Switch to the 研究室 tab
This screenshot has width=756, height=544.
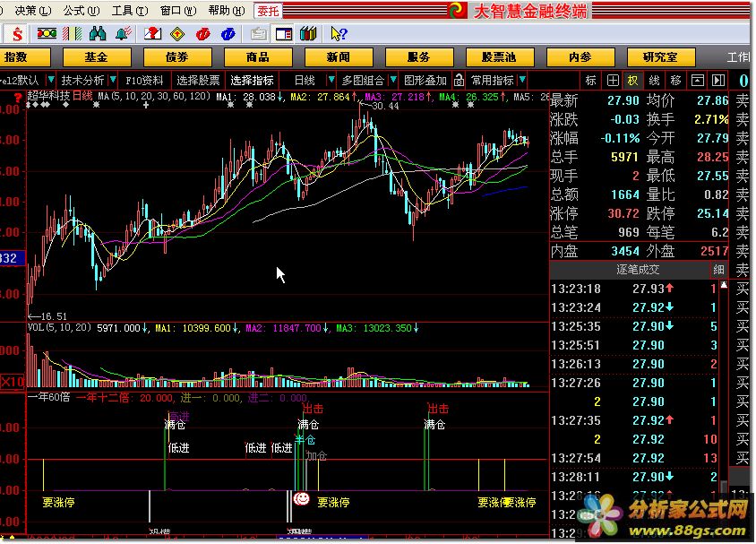(x=660, y=57)
